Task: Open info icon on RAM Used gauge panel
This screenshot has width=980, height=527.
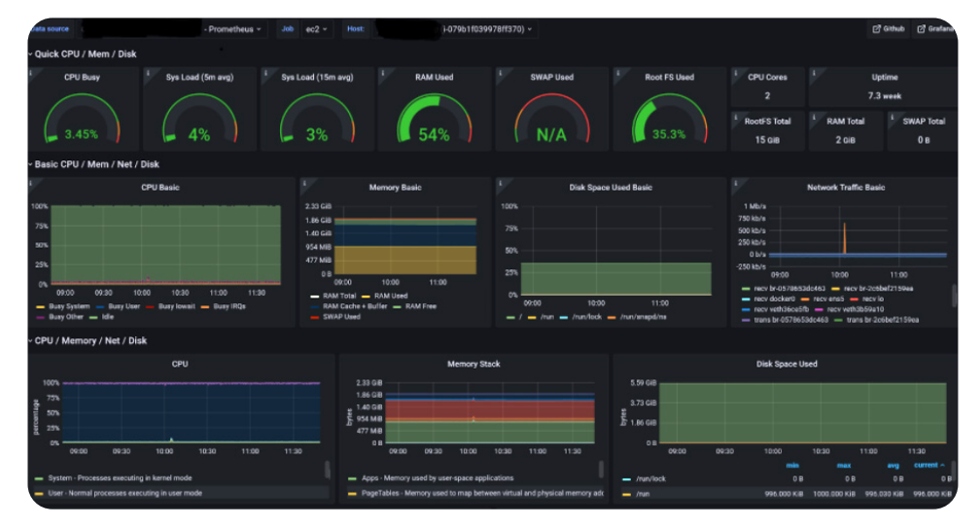Action: click(x=383, y=73)
